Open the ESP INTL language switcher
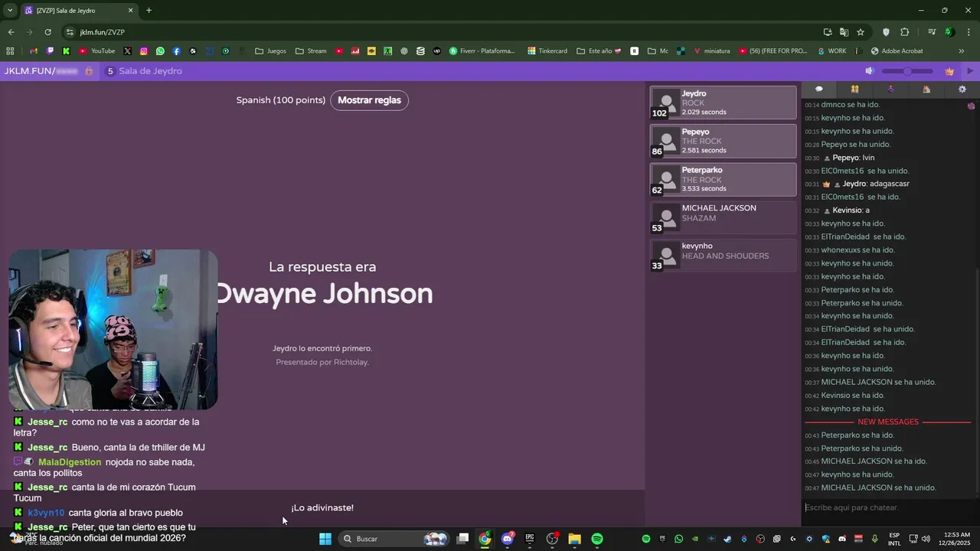 point(894,539)
